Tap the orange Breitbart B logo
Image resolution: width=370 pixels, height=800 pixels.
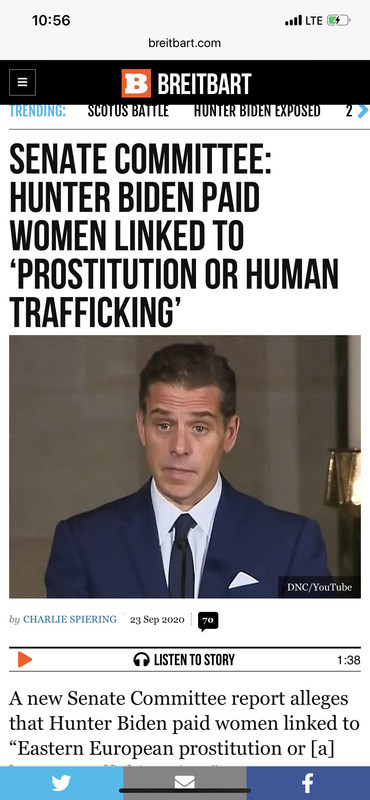[136, 83]
